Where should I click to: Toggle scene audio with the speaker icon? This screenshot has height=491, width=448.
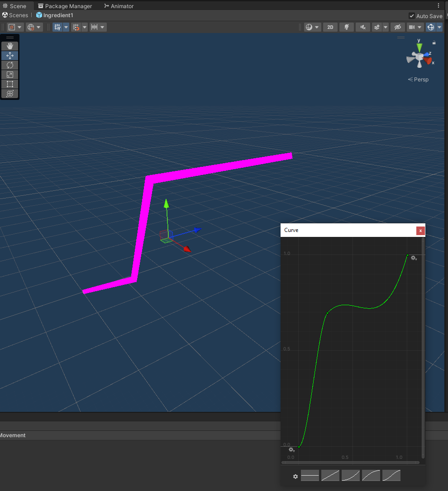click(362, 27)
